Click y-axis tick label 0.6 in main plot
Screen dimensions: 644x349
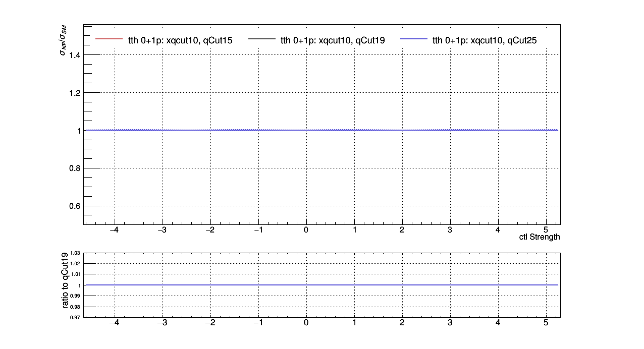pos(75,206)
